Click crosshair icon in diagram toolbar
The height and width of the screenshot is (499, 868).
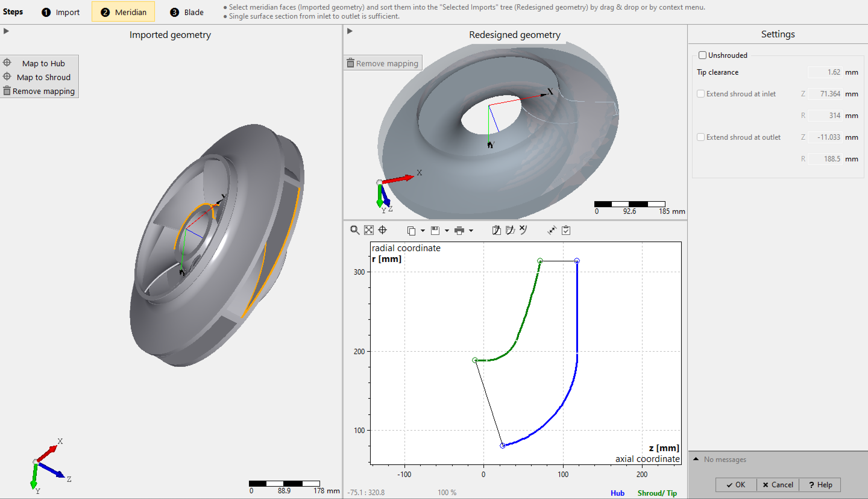pos(382,230)
